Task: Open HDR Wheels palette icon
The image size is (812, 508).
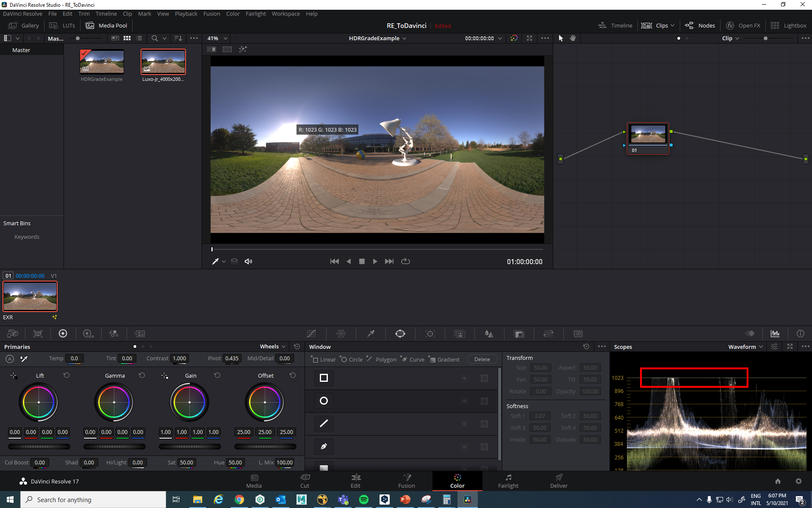Action: pos(89,334)
